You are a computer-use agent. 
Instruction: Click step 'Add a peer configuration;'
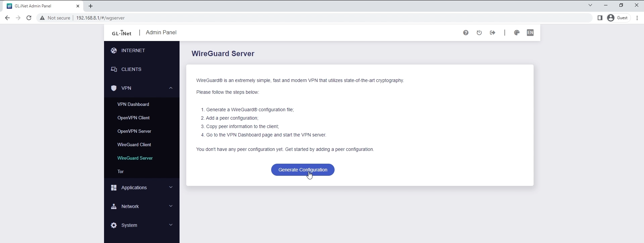tap(232, 118)
